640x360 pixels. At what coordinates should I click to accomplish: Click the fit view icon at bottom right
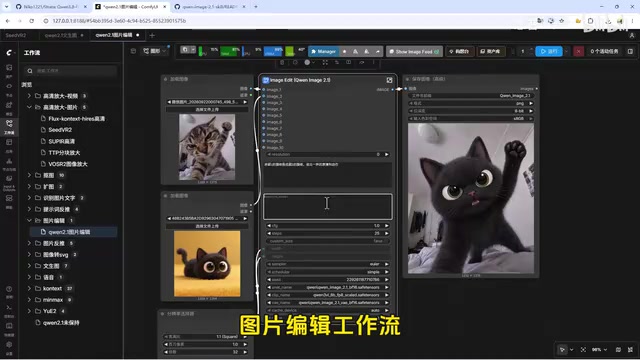tap(583, 350)
